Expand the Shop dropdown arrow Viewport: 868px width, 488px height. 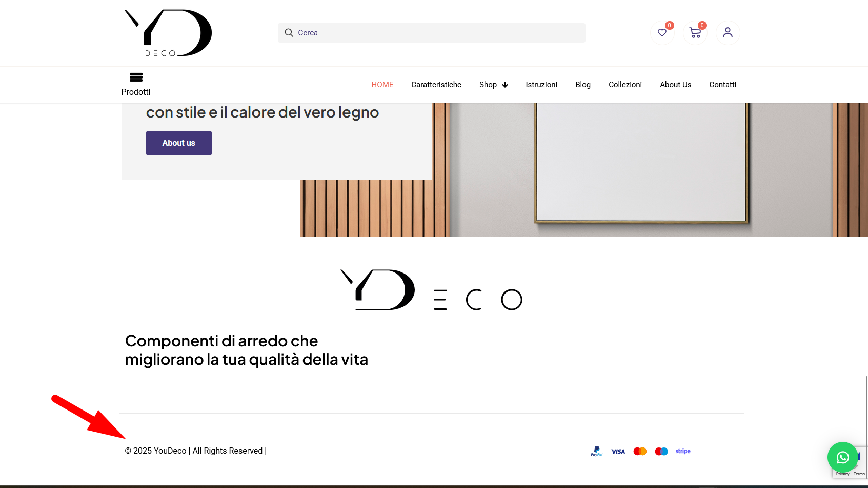505,85
